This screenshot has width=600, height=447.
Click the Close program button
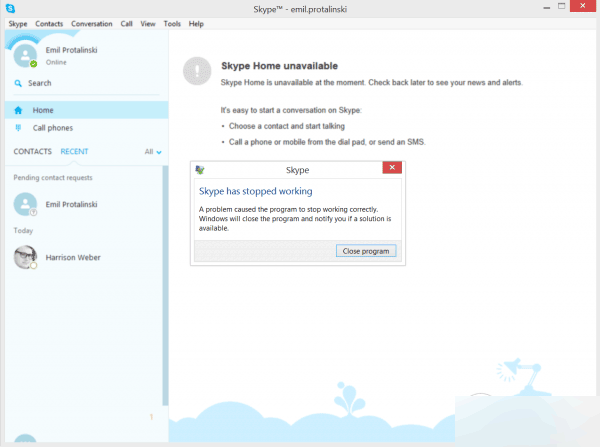(366, 251)
